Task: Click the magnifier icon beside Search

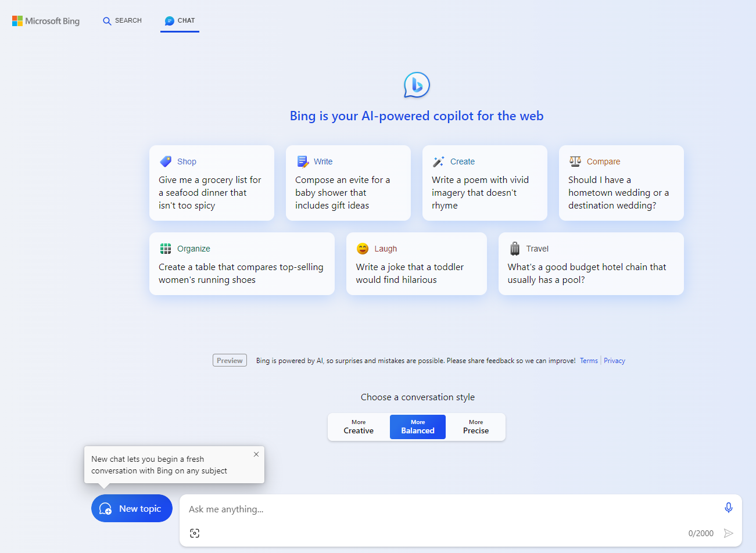Action: [x=107, y=21]
